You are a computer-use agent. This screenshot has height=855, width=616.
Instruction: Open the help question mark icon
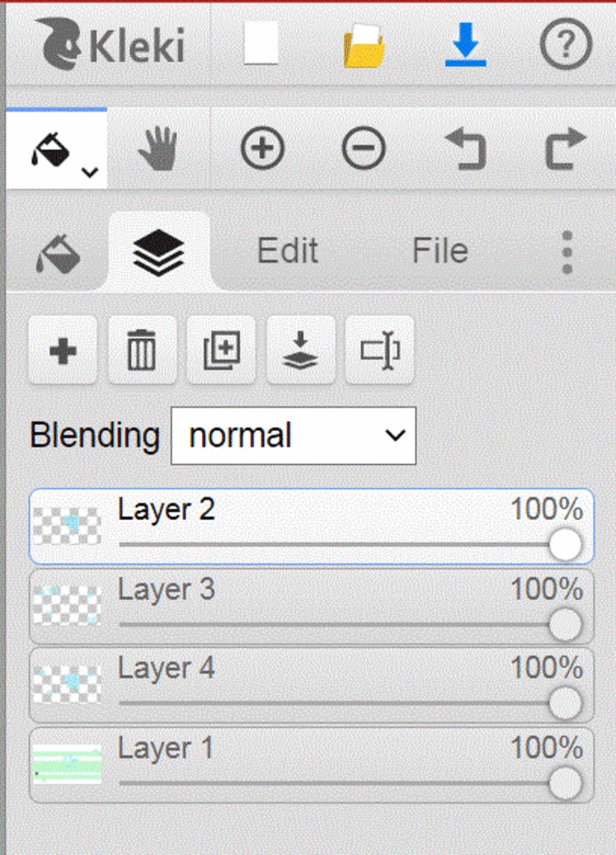pyautogui.click(x=565, y=45)
